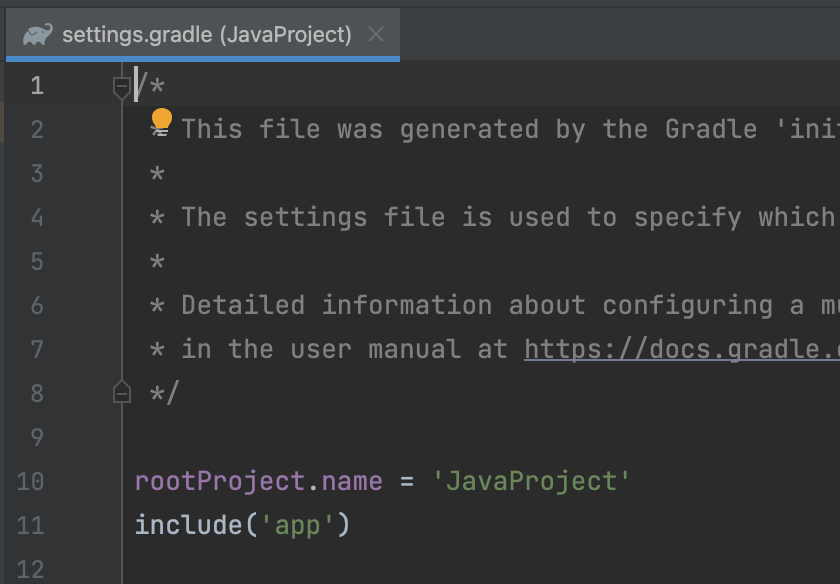
Task: Click the include keyword on line 11
Action: click(x=189, y=525)
